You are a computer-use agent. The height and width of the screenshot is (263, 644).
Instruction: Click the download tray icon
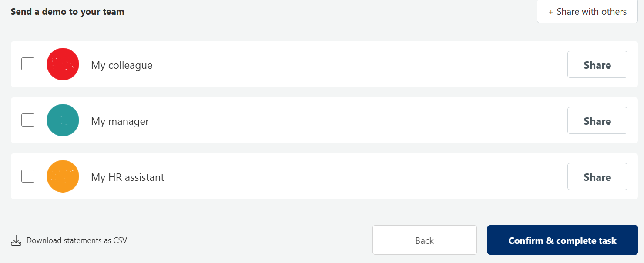[16, 240]
